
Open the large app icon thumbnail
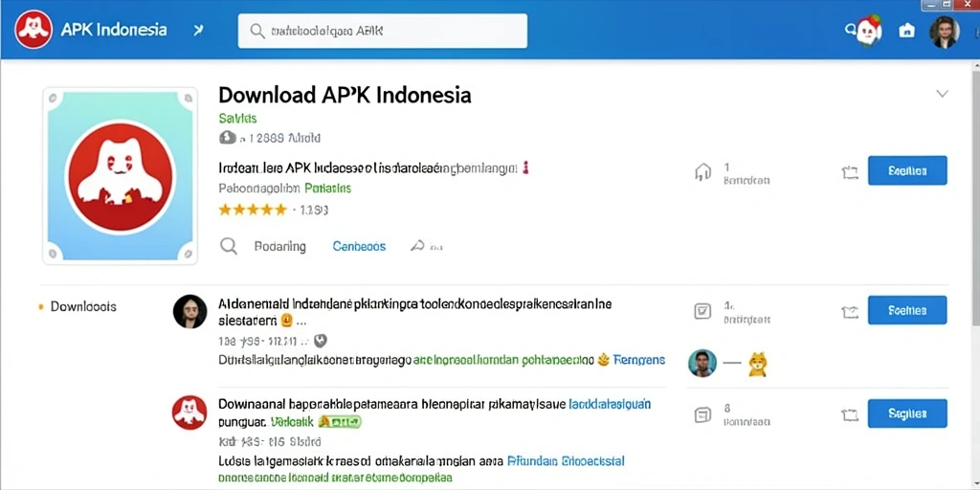click(x=120, y=176)
